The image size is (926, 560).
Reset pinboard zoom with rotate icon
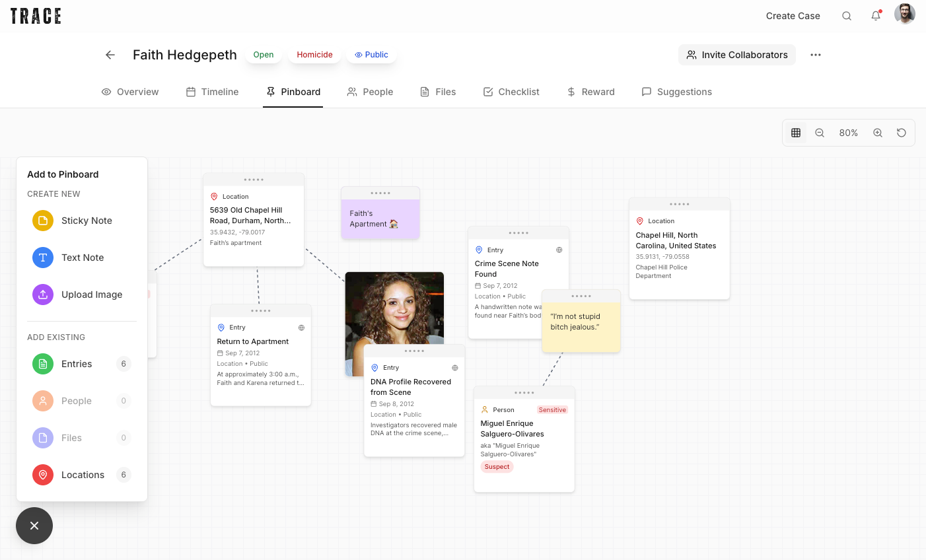(902, 133)
